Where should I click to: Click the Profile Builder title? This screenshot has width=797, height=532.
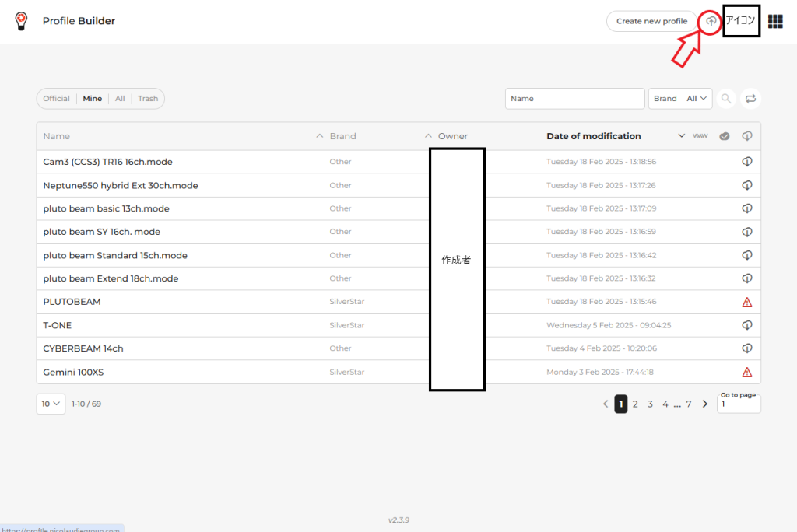79,21
